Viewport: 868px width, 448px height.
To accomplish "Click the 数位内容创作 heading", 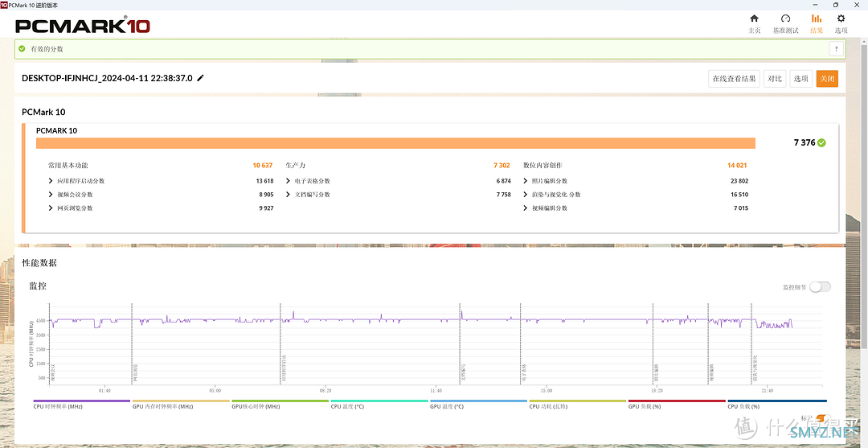I will 543,165.
